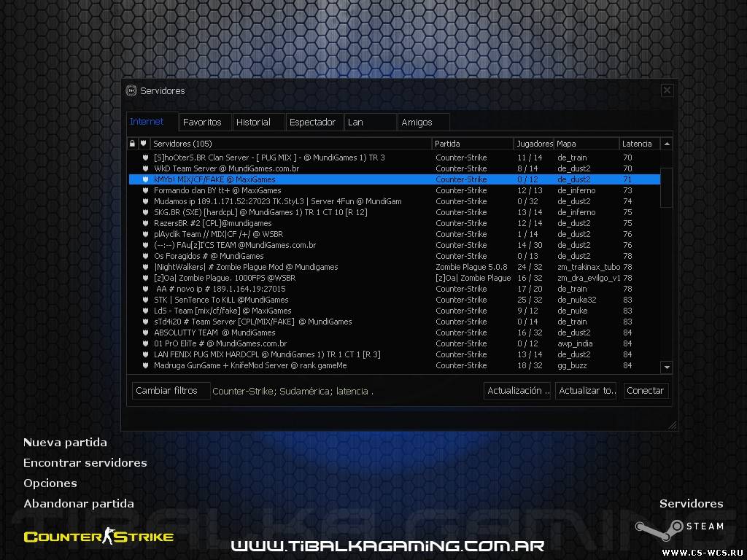Open Opciones in main menu

pos(50,483)
